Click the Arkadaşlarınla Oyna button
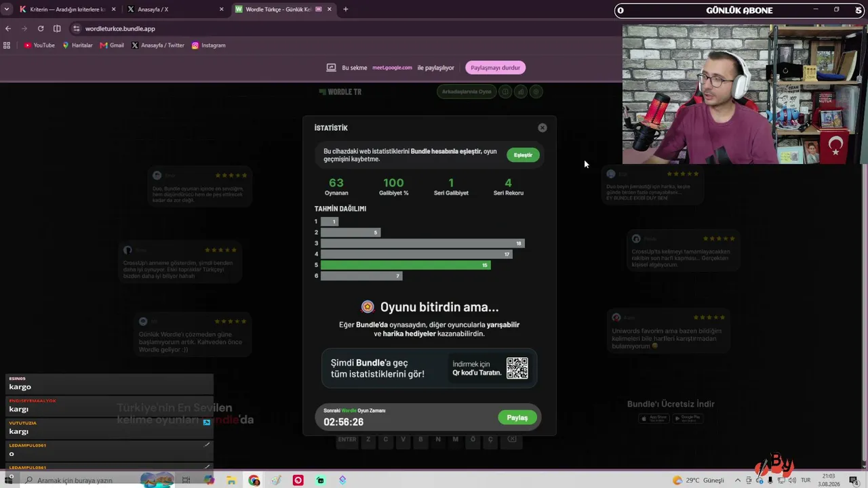Screen dimensions: 868x488 467,91
